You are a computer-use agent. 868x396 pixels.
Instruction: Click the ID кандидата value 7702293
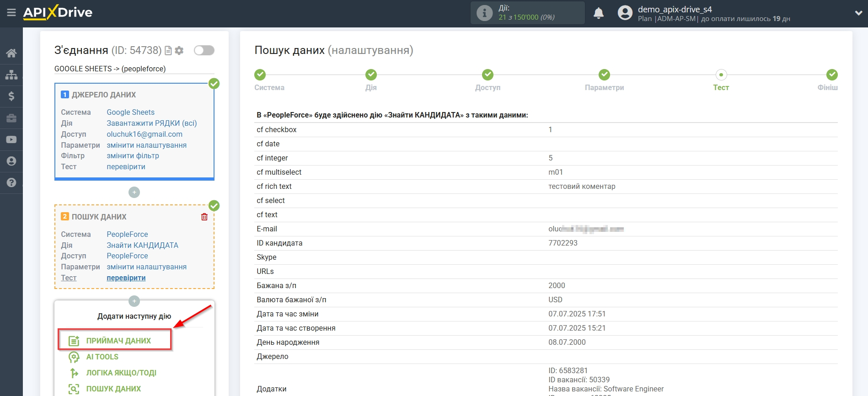[563, 243]
